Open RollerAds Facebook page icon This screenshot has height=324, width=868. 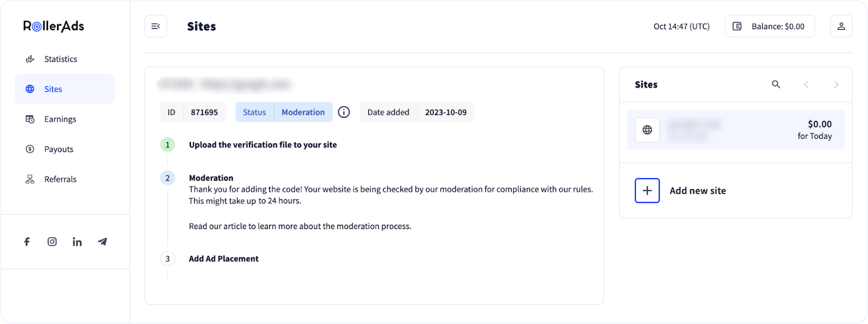(27, 242)
